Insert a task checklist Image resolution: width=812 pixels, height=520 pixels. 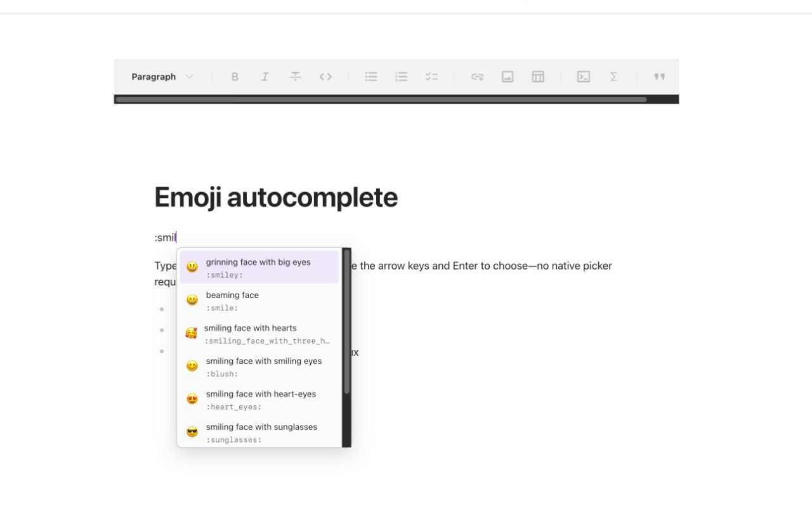click(x=432, y=77)
